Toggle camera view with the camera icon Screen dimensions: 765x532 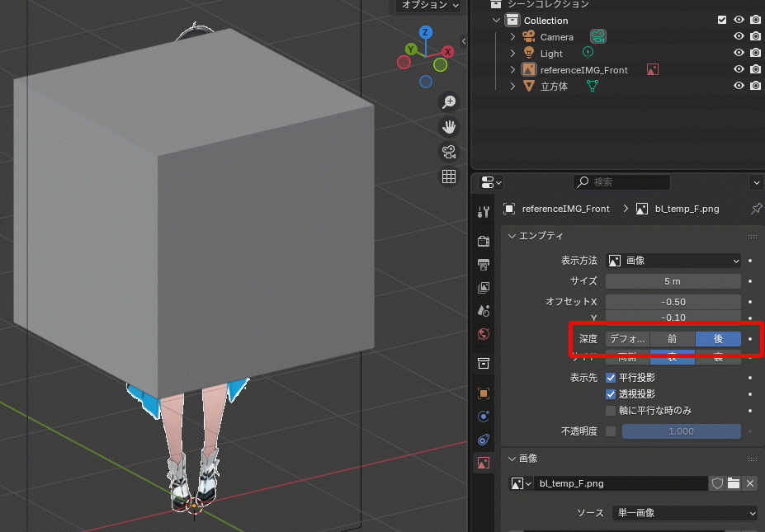[449, 152]
